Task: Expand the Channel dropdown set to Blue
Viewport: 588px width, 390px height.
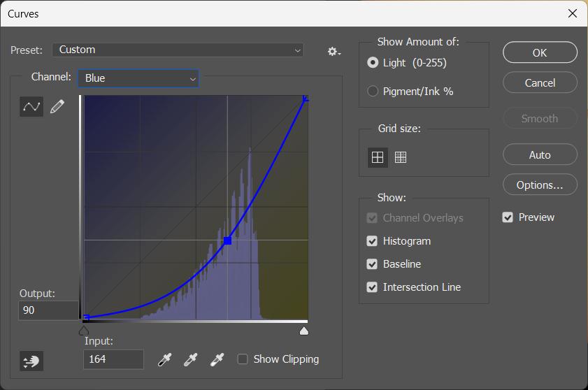Action: coord(139,78)
